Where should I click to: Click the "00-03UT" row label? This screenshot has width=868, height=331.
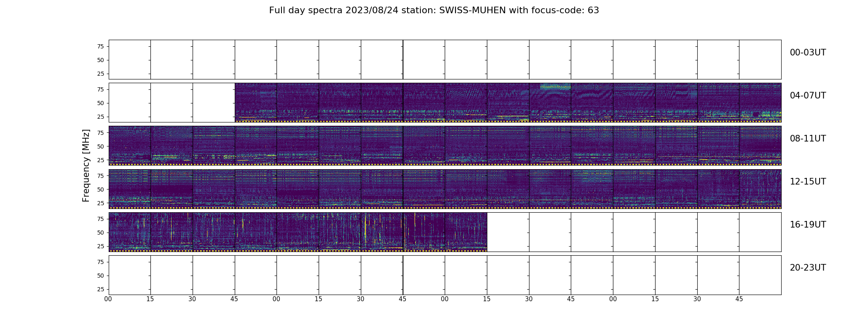pos(808,53)
